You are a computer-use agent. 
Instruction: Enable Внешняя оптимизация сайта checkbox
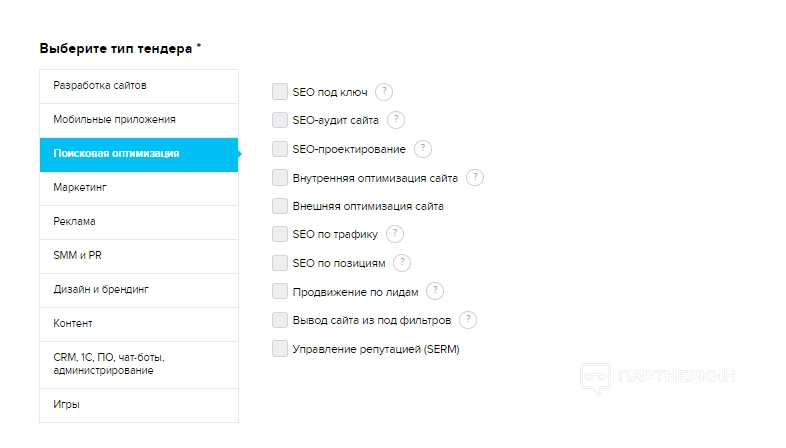pos(280,206)
